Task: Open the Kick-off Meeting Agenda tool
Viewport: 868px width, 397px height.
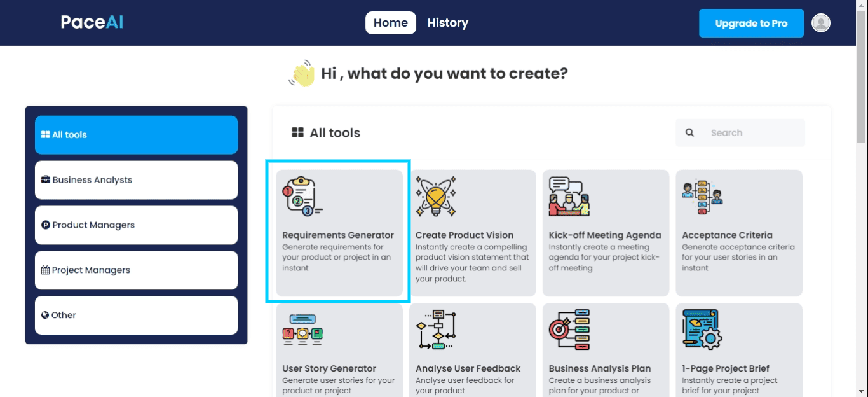Action: coord(604,232)
